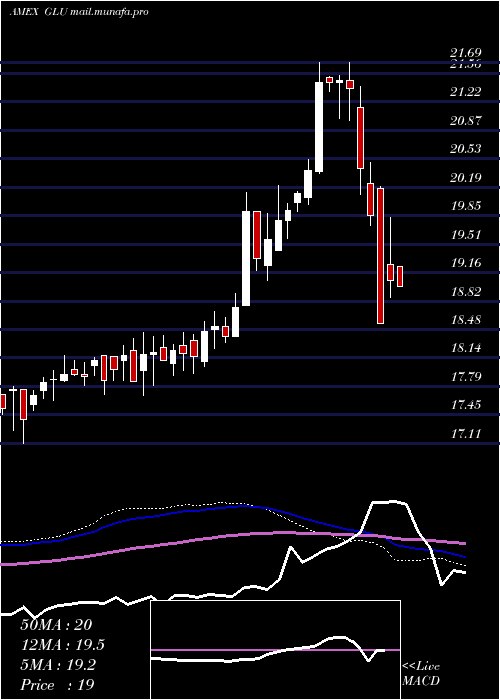Click the 19.85 price axis label
The width and height of the screenshot is (500, 700).
point(466,206)
